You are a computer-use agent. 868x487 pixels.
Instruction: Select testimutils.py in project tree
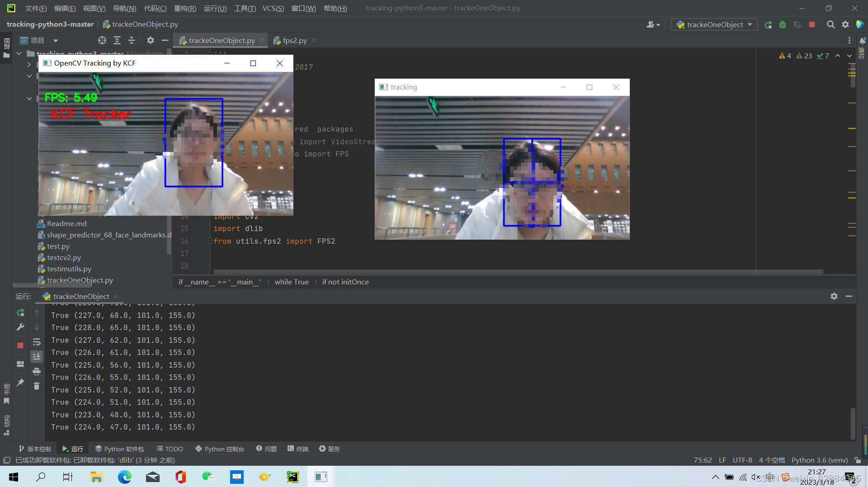click(x=69, y=269)
